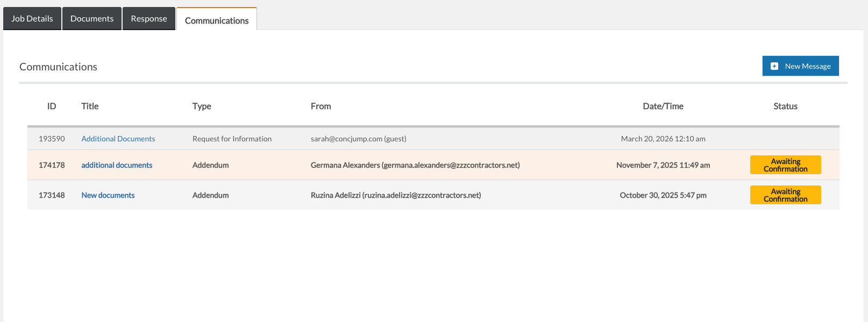Select the Communications tab
Screen dimensions: 868x322
pos(217,20)
